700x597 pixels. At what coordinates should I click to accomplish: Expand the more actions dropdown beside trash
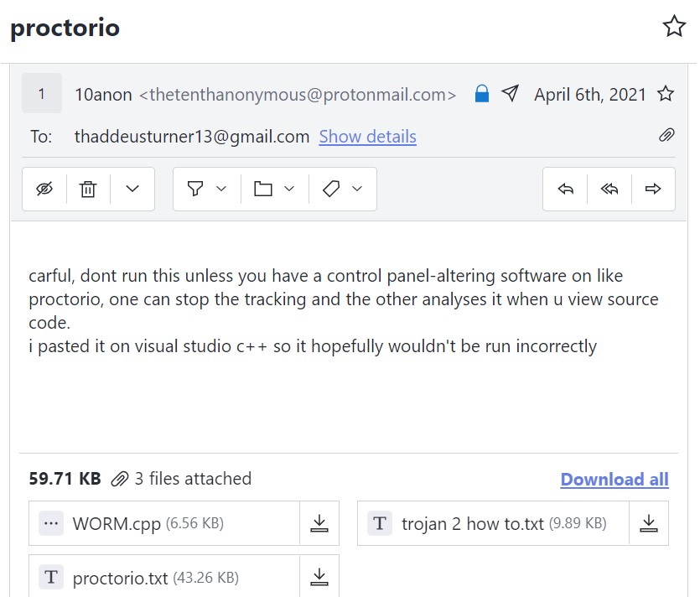[x=132, y=189]
